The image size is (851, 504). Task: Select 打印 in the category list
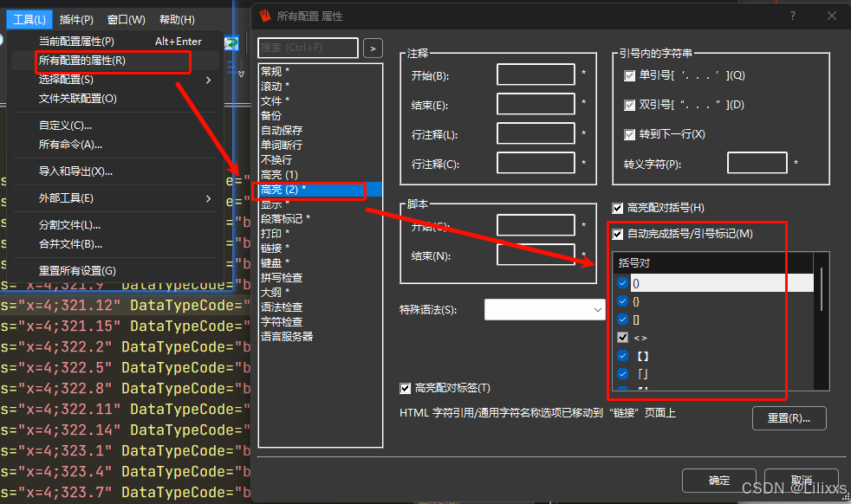pyautogui.click(x=321, y=233)
